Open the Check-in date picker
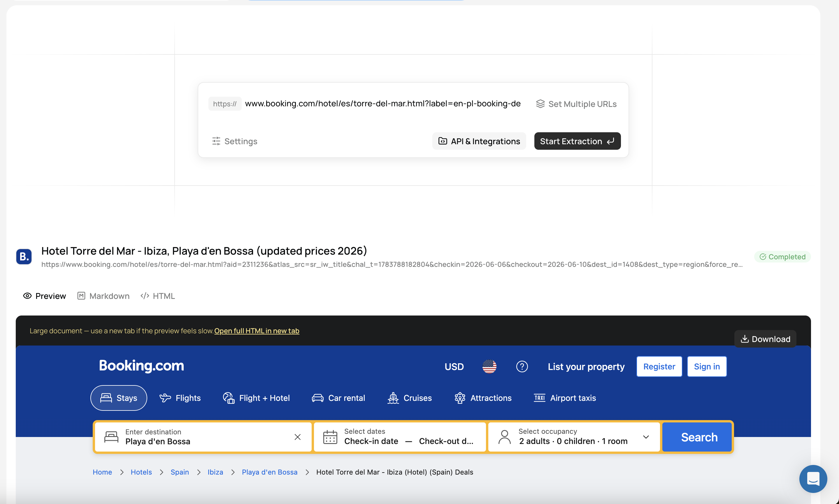The height and width of the screenshot is (504, 839). coord(371,441)
